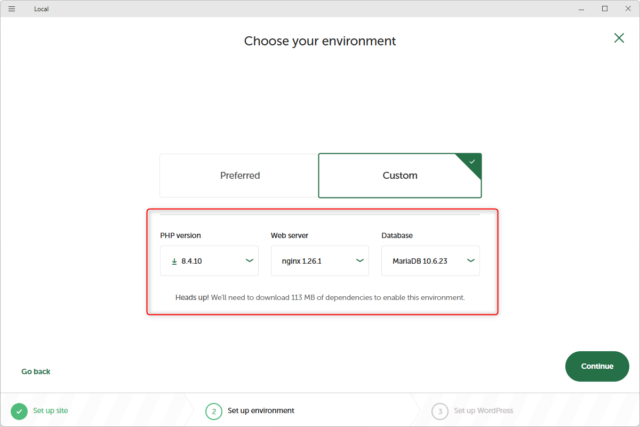
Task: Expand the Web server nginx dropdown
Action: point(319,261)
